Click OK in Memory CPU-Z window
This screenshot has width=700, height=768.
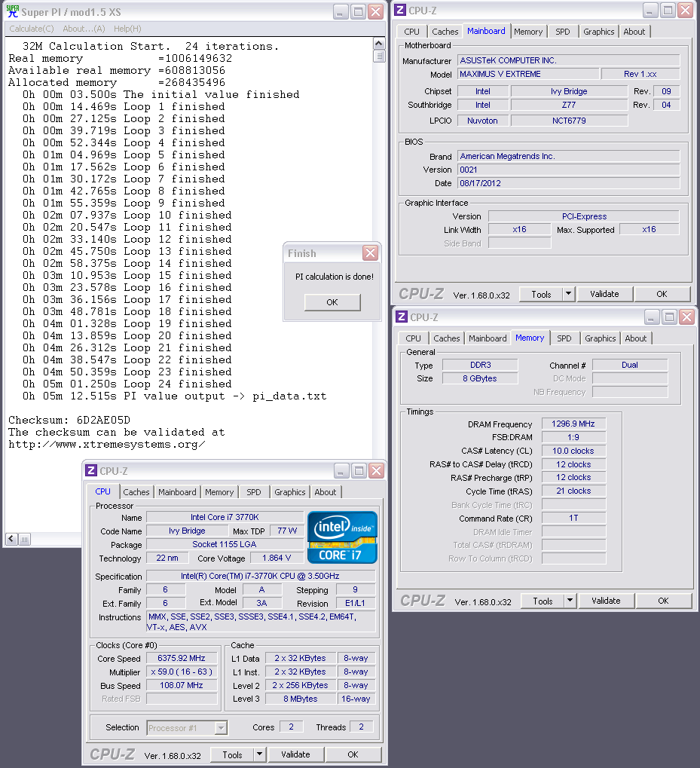[663, 601]
